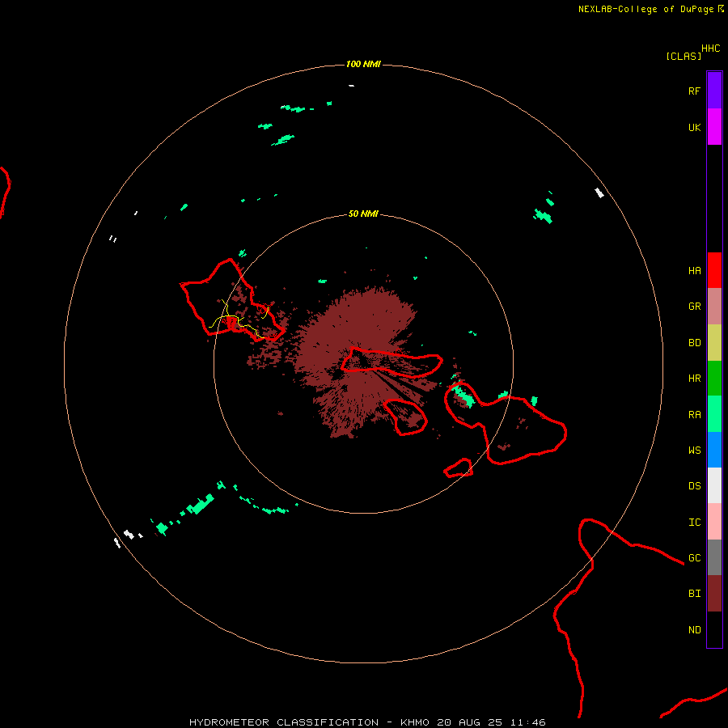Click the DS legend label
This screenshot has width=728, height=728.
pos(694,486)
